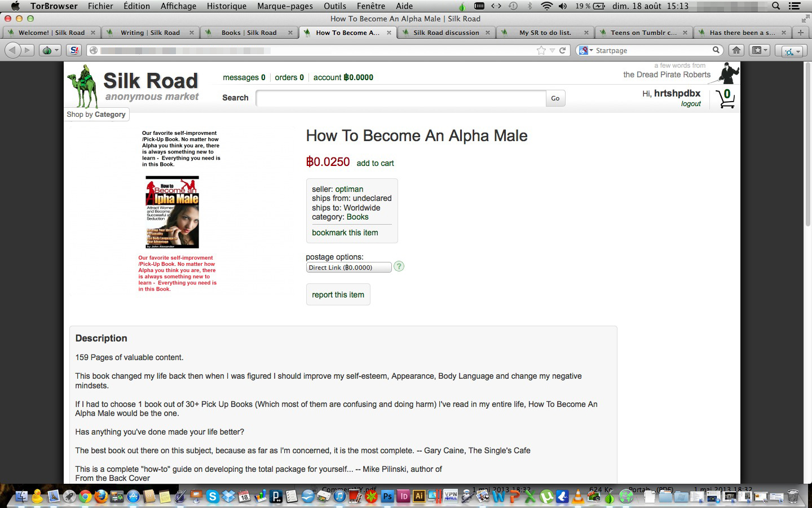Screen dimensions: 812x508
Task: Switch to the Writing | Silk Road tab
Action: point(150,32)
